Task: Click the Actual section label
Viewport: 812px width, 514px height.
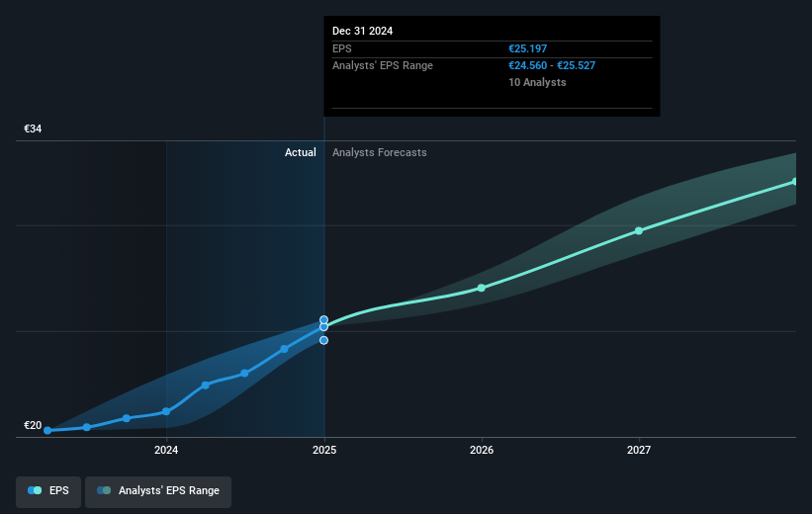Action: [x=301, y=152]
